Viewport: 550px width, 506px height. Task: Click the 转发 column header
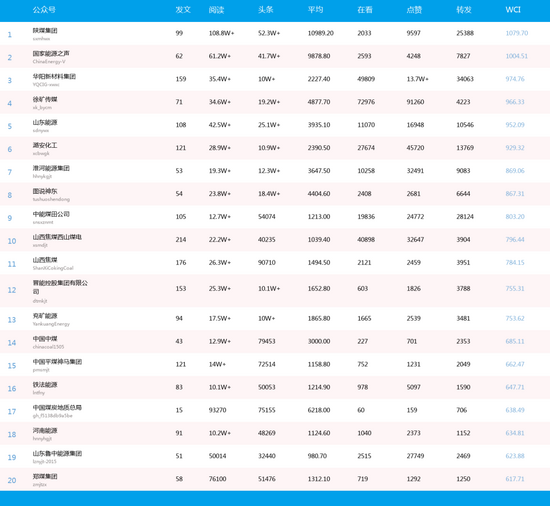coord(464,10)
